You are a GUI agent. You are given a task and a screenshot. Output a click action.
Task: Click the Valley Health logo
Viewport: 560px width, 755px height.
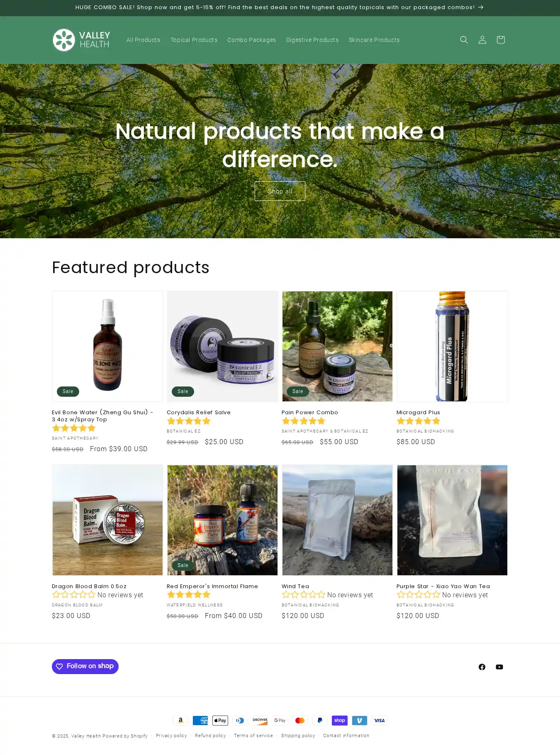coord(81,40)
